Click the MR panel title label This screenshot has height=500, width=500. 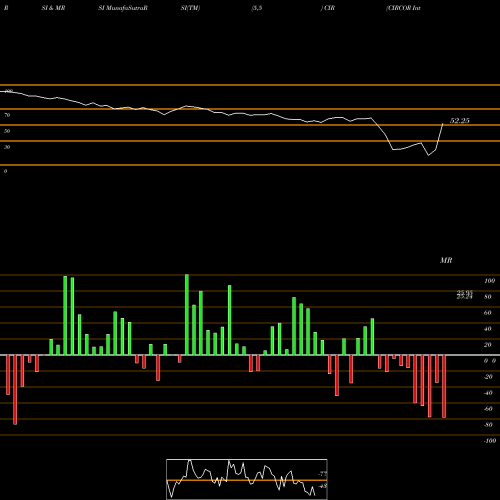point(446,260)
